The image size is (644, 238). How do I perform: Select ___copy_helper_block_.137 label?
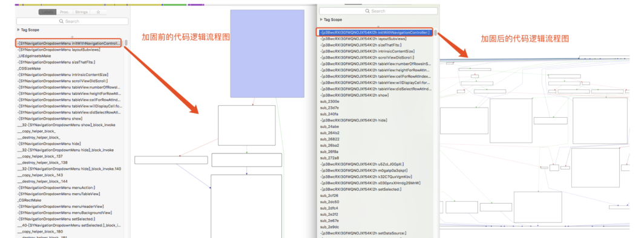pyautogui.click(x=40, y=156)
